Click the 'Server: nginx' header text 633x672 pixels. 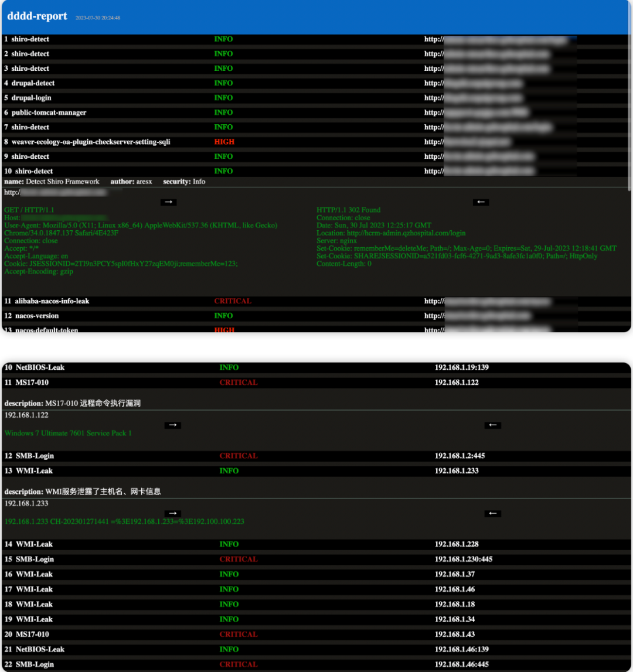(336, 241)
